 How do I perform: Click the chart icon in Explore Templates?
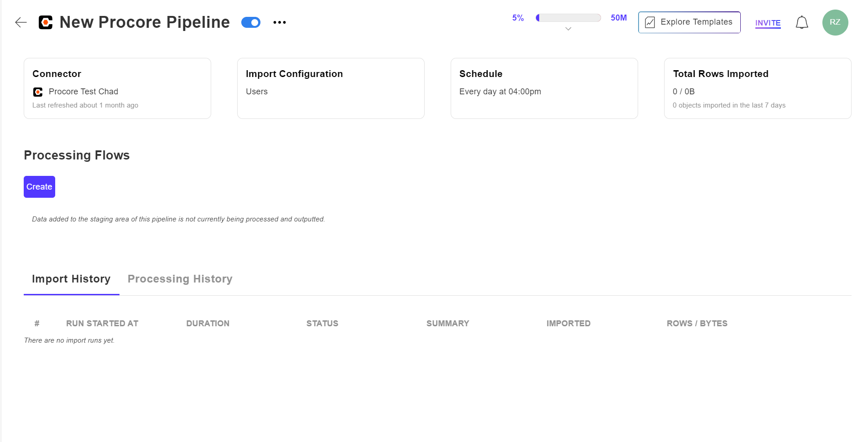[x=650, y=22]
